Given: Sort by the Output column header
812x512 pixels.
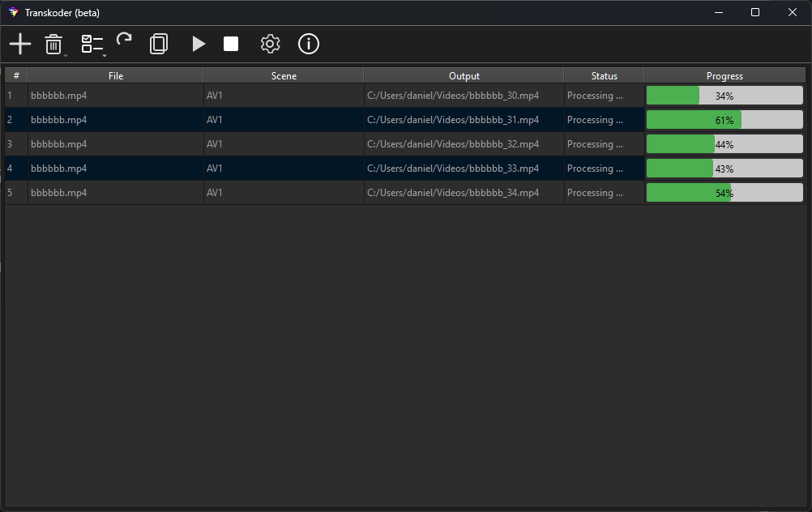Looking at the screenshot, I should pyautogui.click(x=464, y=75).
